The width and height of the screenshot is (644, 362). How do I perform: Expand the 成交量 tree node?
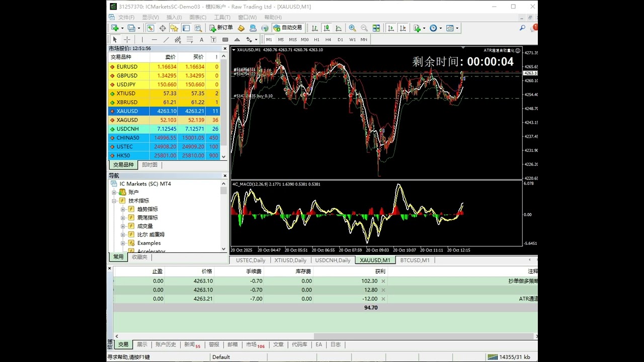coord(123,226)
